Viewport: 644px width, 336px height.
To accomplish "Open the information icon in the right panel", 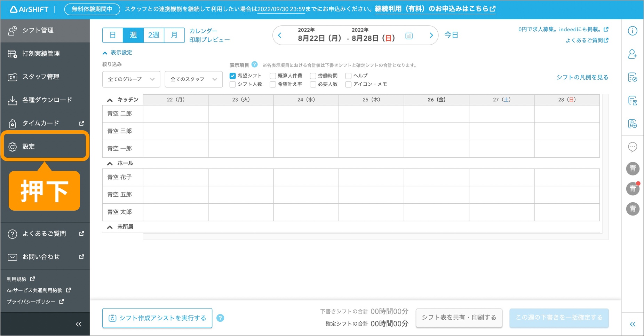I will tap(633, 31).
